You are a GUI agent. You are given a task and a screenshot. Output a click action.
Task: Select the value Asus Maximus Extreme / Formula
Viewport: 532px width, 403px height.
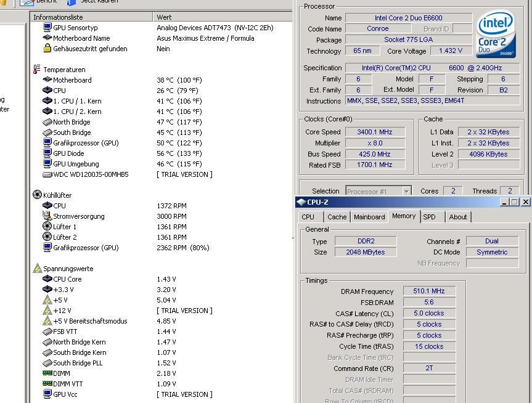coord(205,38)
